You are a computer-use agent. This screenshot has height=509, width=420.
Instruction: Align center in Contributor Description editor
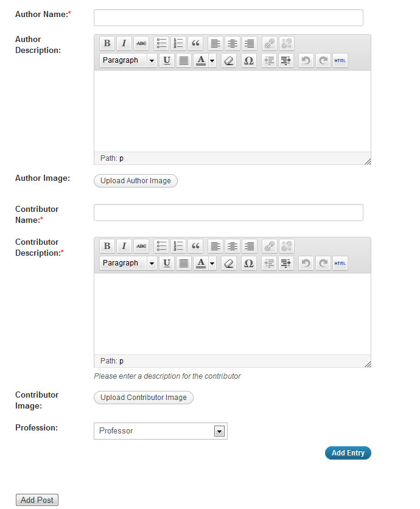click(x=233, y=246)
